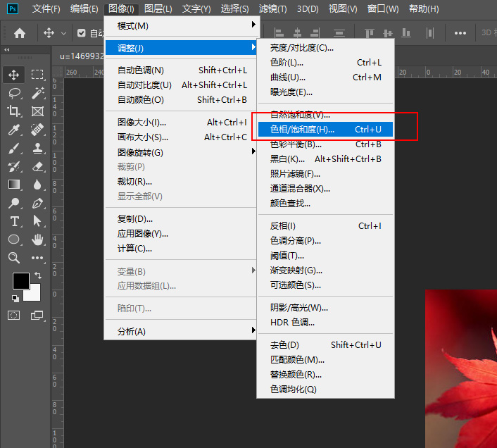497x448 pixels.
Task: Select the Lasso tool
Action: tap(14, 93)
